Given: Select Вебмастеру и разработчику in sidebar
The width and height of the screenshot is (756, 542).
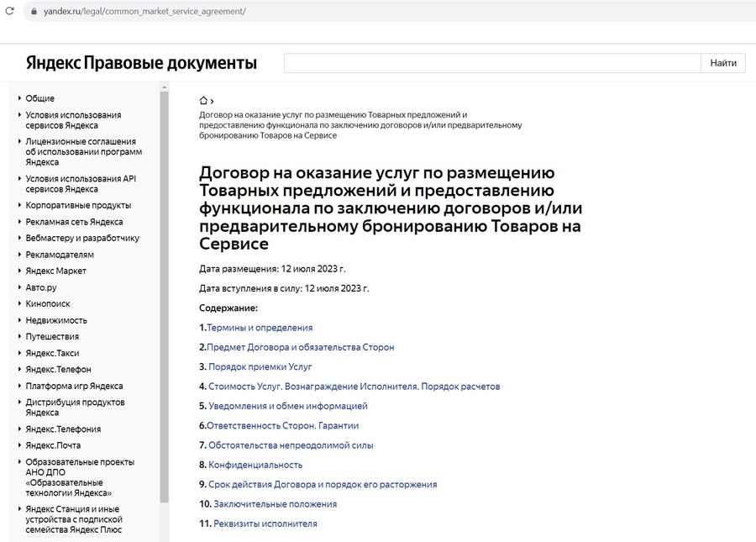Looking at the screenshot, I should click(82, 238).
